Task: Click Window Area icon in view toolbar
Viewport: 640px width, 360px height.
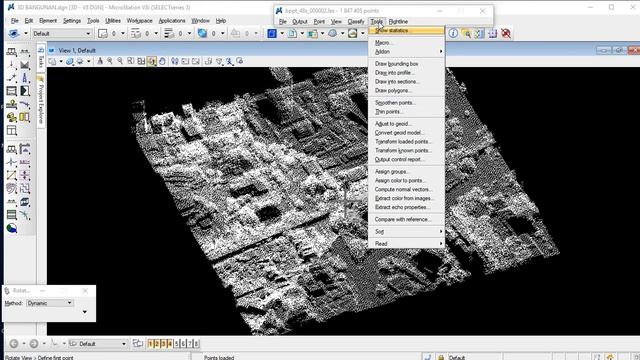Action: coord(131,61)
